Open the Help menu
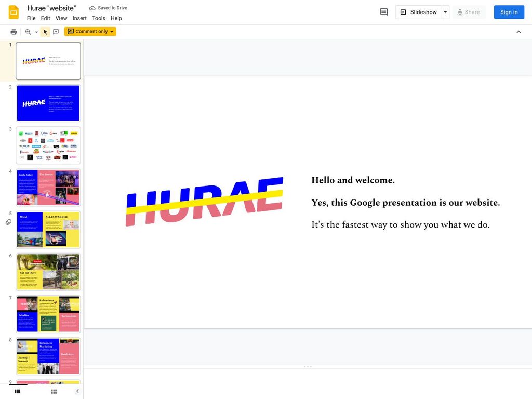Image resolution: width=532 pixels, height=399 pixels. click(116, 18)
